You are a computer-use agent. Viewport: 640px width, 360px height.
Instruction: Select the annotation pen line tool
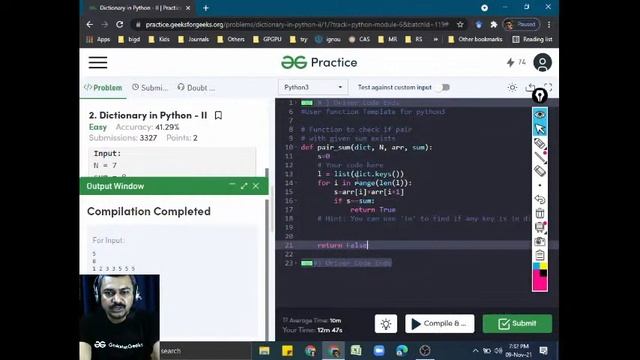click(540, 158)
